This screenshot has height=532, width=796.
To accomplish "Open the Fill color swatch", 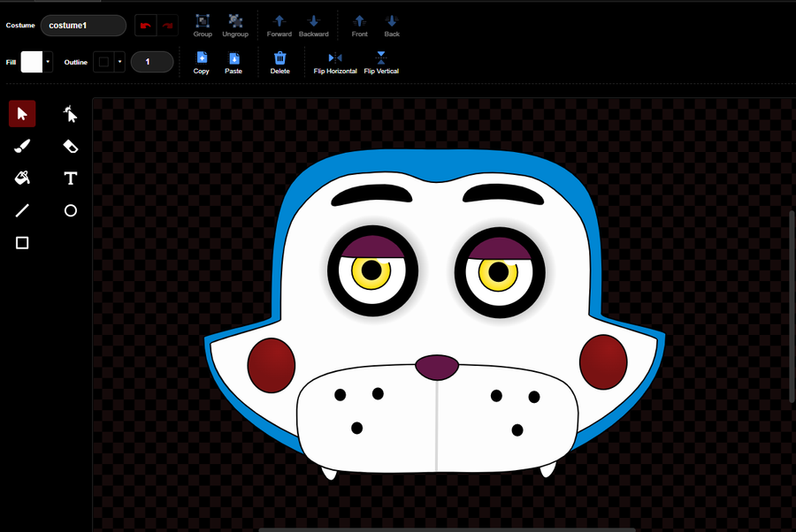I will (32, 62).
